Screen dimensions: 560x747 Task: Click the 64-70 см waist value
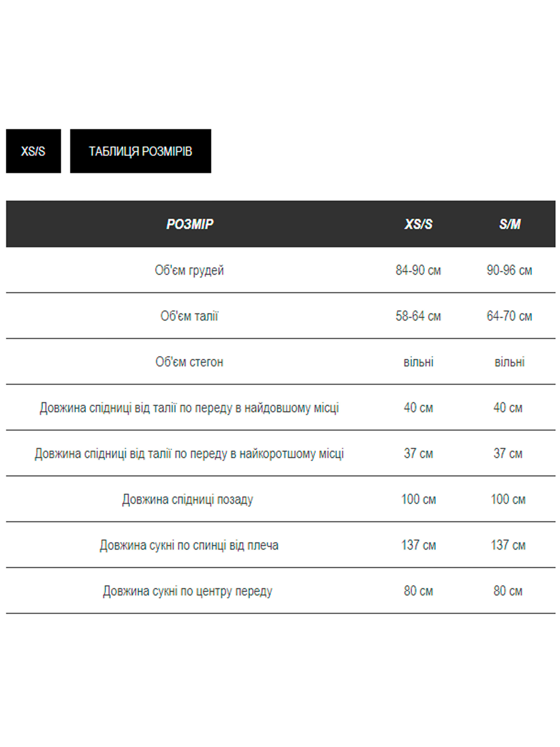509,316
